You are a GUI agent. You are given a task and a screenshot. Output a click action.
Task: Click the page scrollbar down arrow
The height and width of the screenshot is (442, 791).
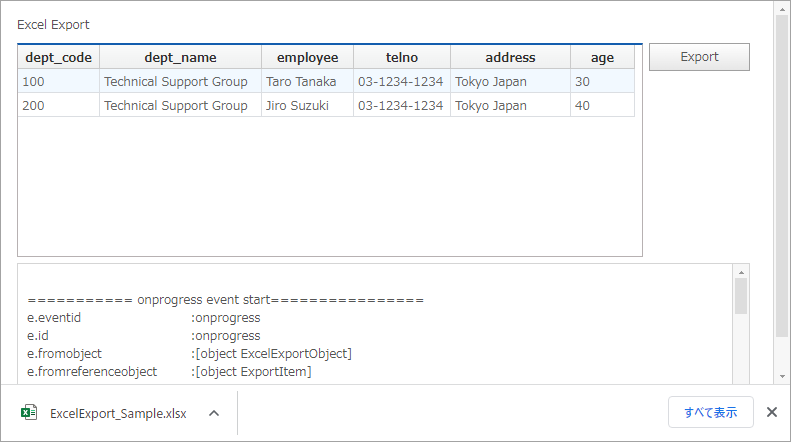[x=782, y=376]
